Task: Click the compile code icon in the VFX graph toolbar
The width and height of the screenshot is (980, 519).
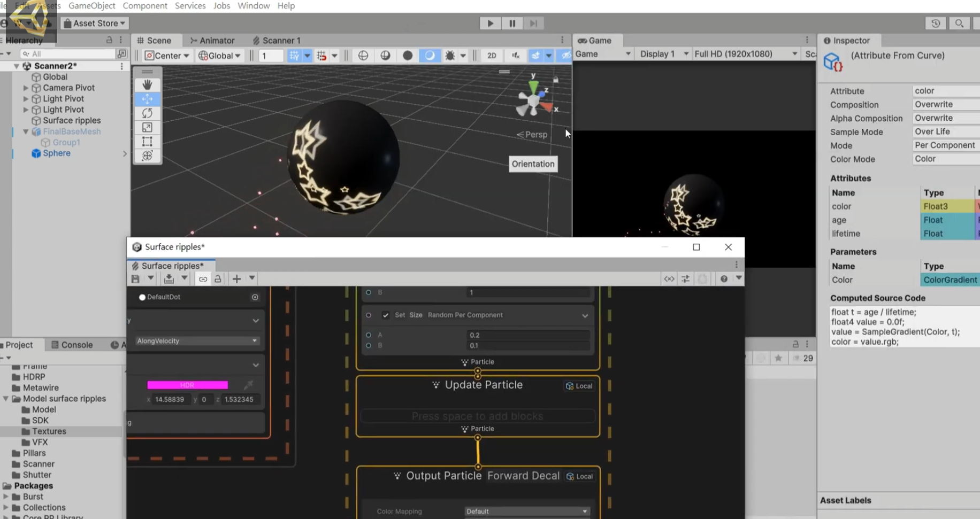Action: point(669,278)
